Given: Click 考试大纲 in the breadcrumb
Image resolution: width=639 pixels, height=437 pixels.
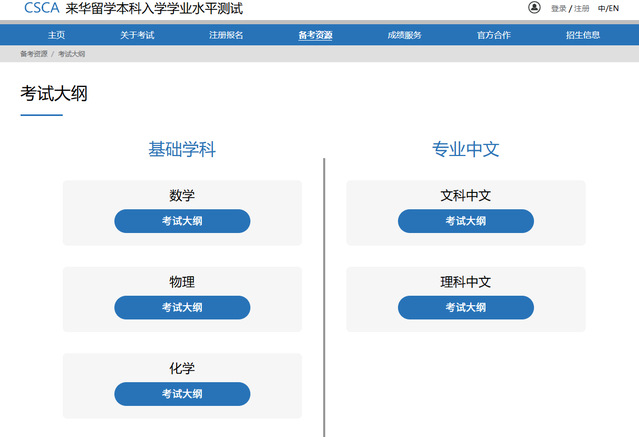Looking at the screenshot, I should pyautogui.click(x=71, y=54).
